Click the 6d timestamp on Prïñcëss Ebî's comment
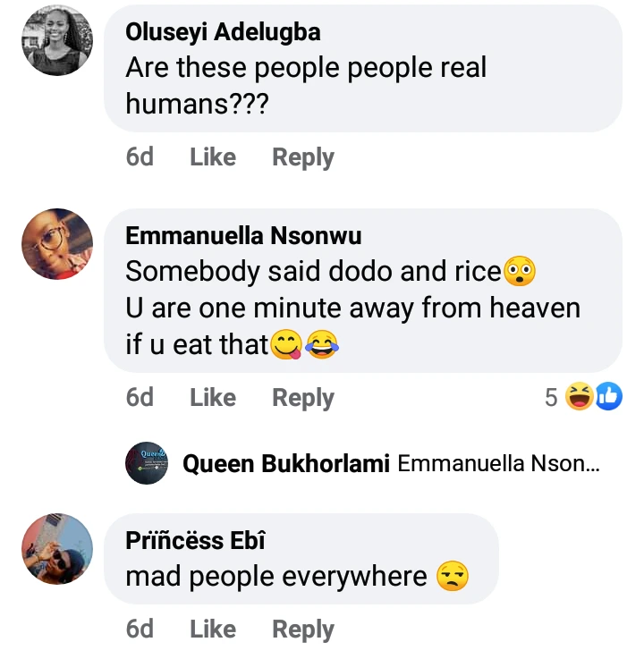The height and width of the screenshot is (659, 644). tap(140, 629)
